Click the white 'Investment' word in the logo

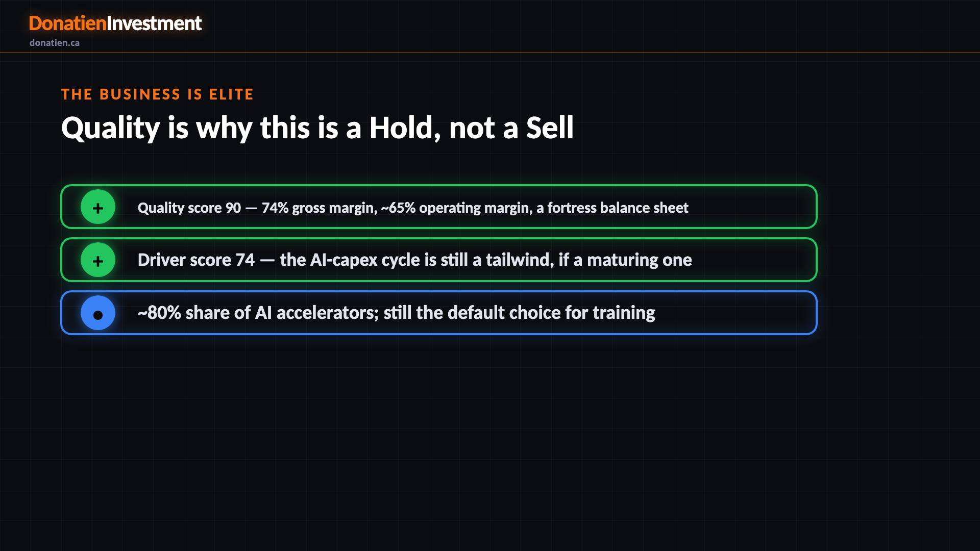[x=154, y=23]
